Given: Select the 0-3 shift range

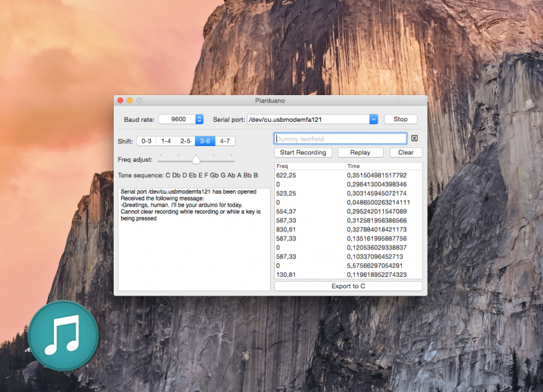Looking at the screenshot, I should (x=146, y=141).
